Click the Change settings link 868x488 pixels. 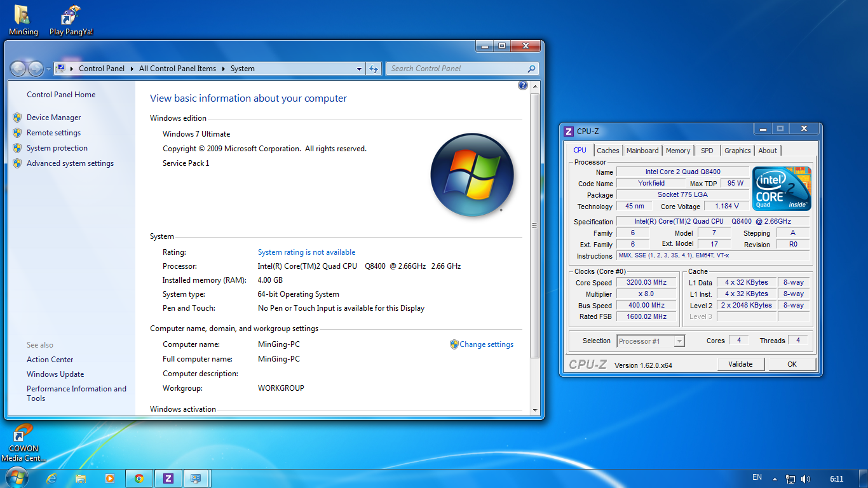[x=487, y=344]
